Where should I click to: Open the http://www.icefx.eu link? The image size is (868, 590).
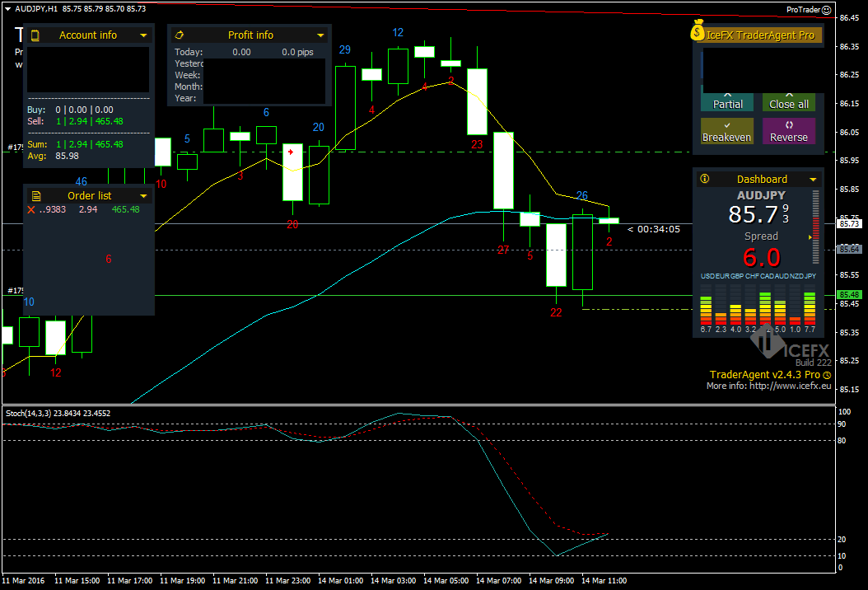click(x=790, y=386)
